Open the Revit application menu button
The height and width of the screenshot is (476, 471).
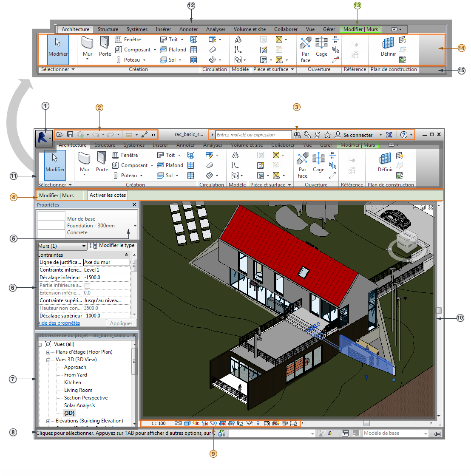[44, 138]
